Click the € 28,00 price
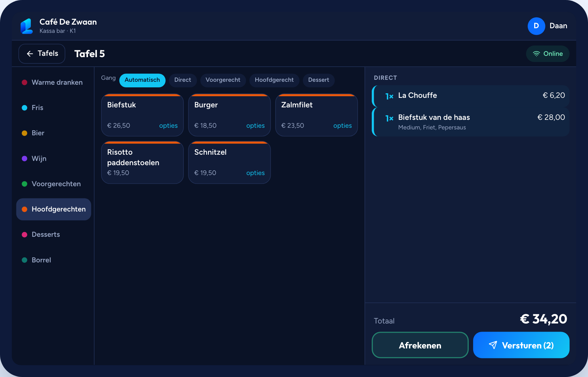 [551, 117]
